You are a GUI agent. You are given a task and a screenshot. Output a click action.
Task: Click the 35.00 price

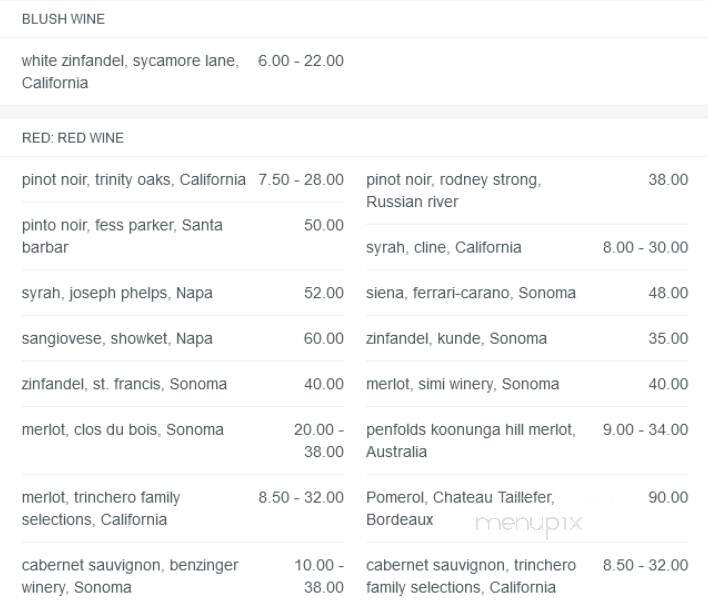pos(668,339)
